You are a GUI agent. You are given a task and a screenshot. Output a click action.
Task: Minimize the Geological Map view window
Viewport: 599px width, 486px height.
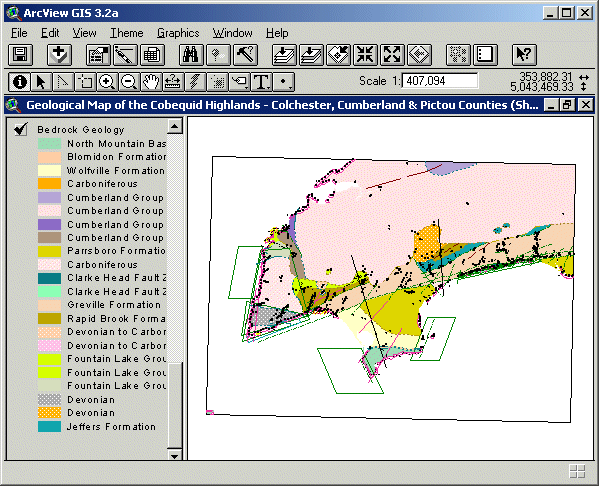point(551,105)
